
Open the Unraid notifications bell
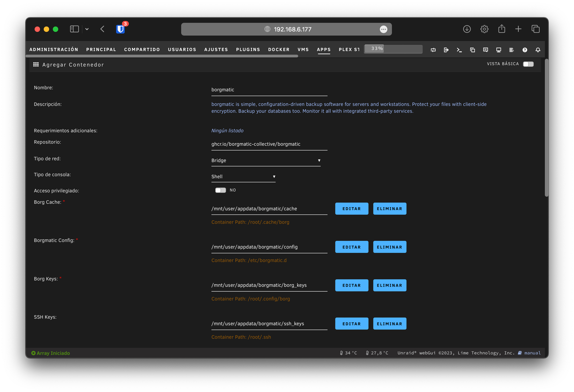coord(538,50)
